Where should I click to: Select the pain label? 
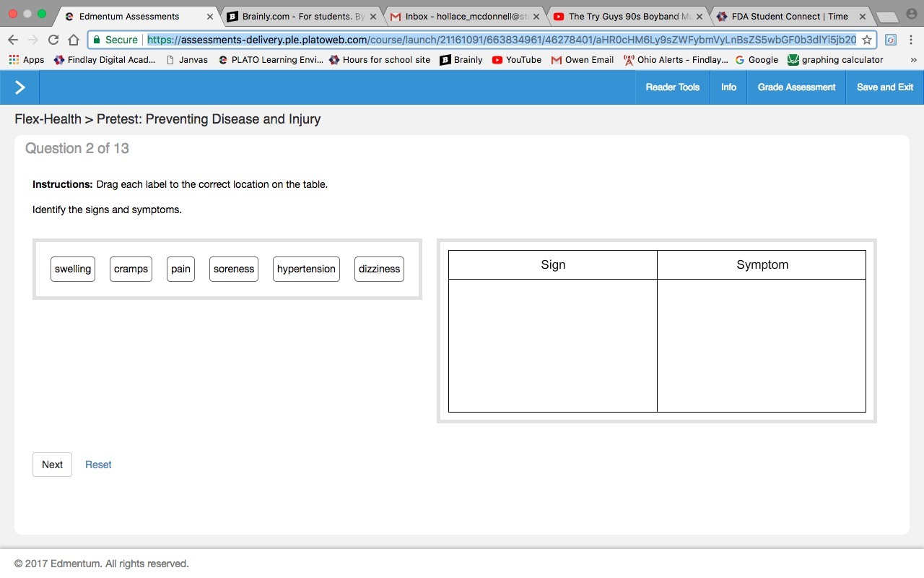point(180,269)
